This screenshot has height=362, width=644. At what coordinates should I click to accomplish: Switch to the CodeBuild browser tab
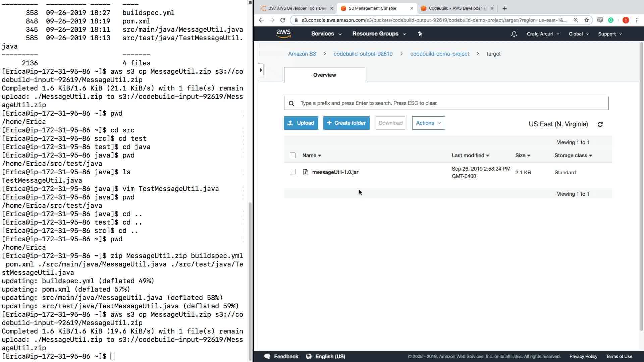tap(457, 8)
